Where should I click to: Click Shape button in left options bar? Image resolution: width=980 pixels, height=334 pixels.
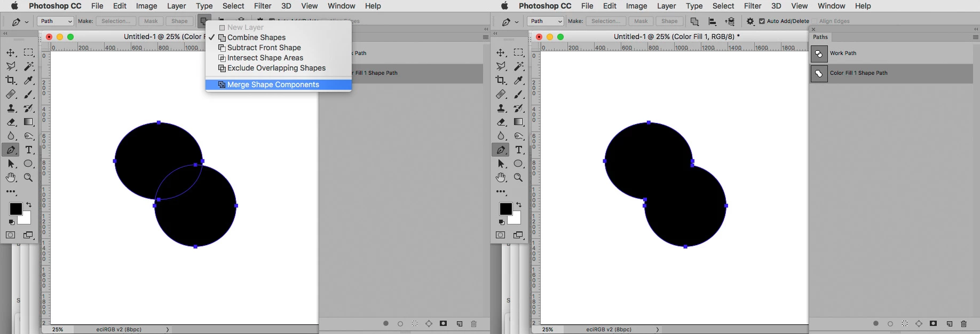click(179, 21)
